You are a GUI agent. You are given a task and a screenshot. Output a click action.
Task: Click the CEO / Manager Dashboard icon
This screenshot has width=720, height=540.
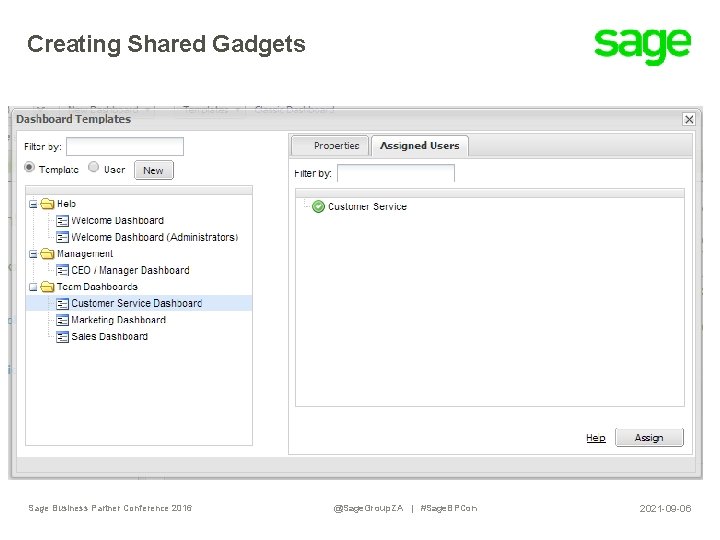[62, 270]
